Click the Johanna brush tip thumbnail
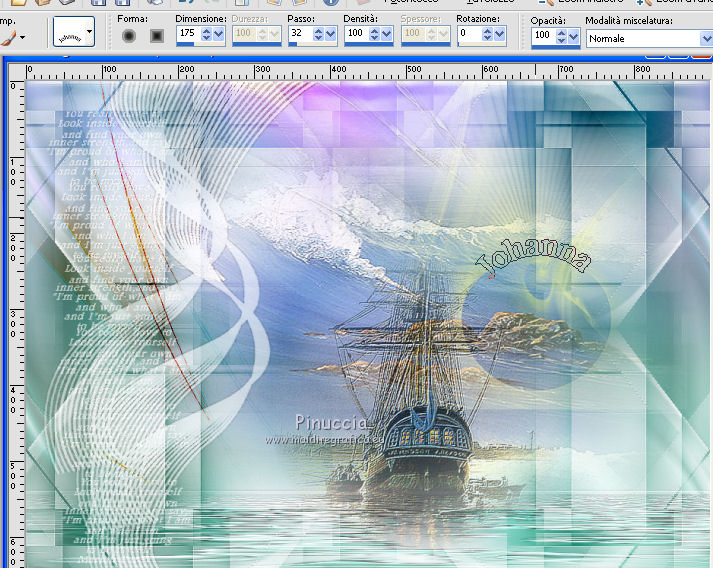 pos(70,32)
